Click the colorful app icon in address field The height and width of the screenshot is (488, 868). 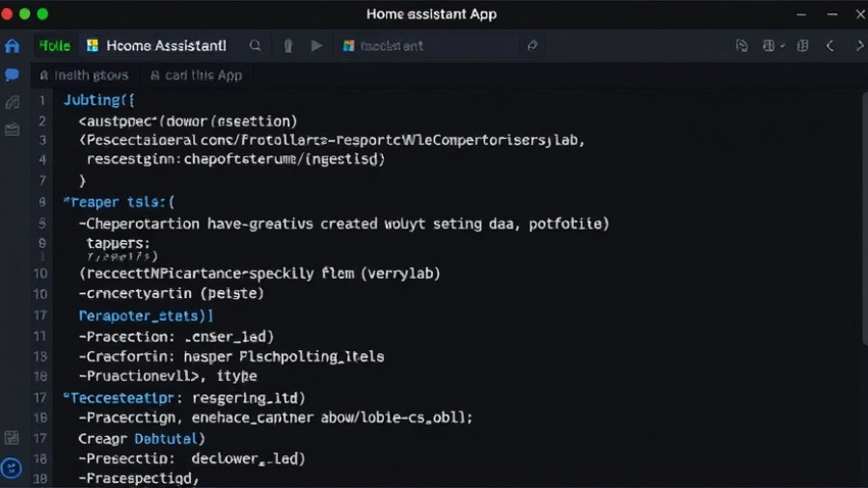pos(348,45)
